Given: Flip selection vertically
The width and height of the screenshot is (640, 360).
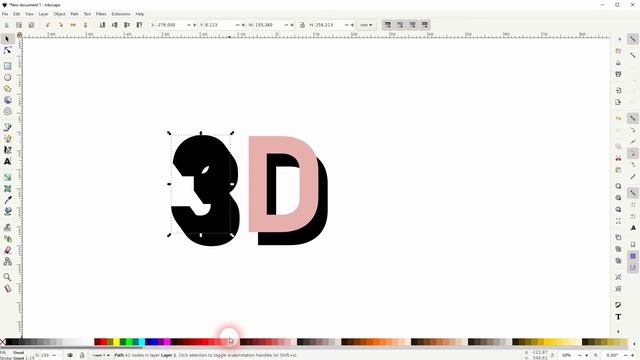Looking at the screenshot, I should coord(86,25).
